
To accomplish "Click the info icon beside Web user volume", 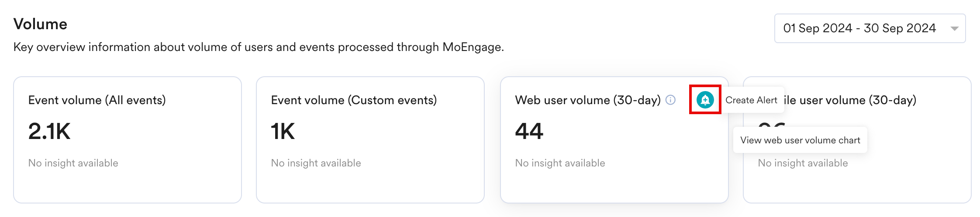I will coord(670,100).
